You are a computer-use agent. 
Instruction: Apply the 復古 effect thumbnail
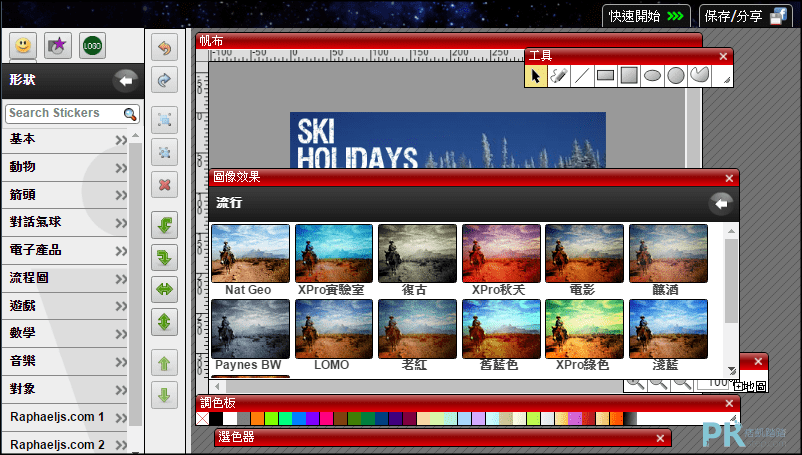[x=417, y=254]
